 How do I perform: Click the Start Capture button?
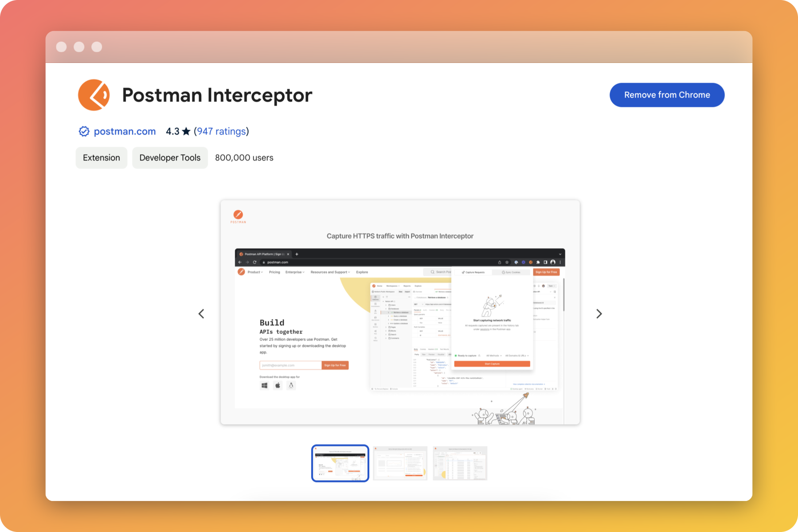492,364
